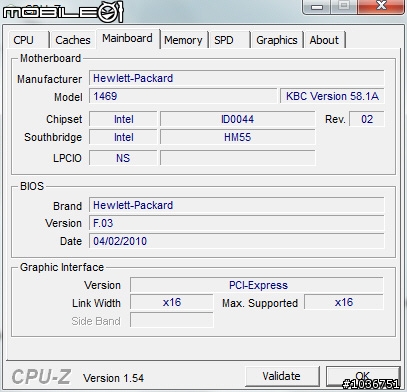
Task: Click the Southbridge label
Action: click(x=53, y=137)
